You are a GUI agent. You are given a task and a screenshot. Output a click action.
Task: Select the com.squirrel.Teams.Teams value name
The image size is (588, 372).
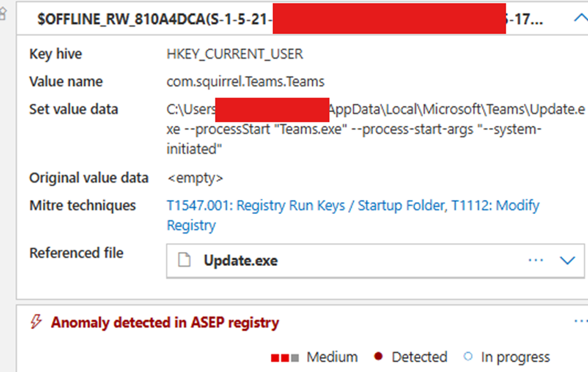pyautogui.click(x=245, y=82)
